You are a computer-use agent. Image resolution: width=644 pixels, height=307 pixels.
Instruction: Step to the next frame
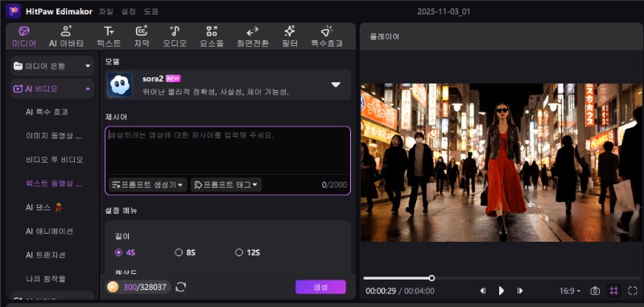click(x=520, y=291)
